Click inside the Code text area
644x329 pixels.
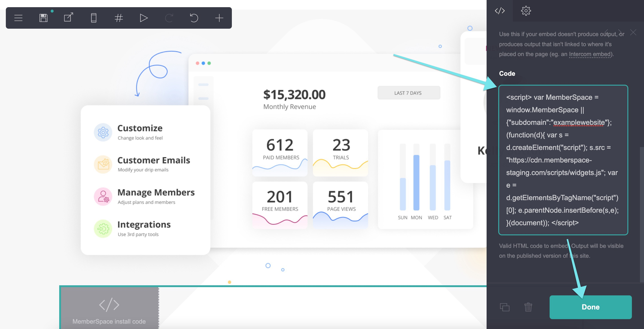[563, 160]
